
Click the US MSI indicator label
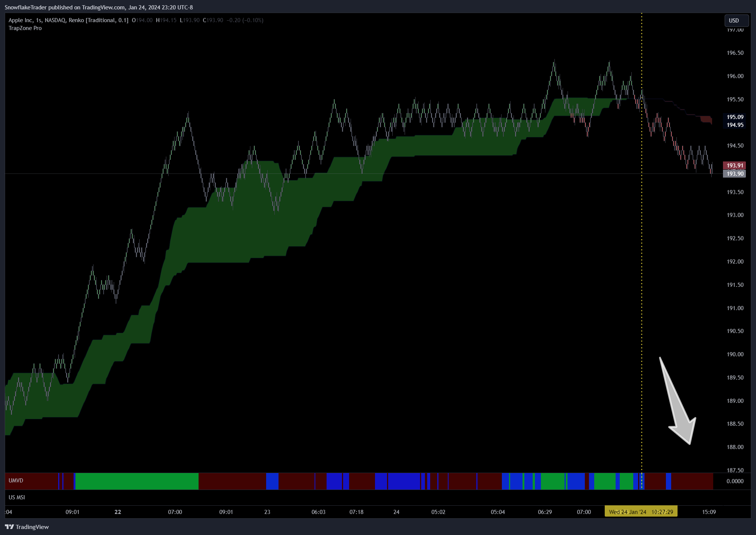tap(17, 497)
